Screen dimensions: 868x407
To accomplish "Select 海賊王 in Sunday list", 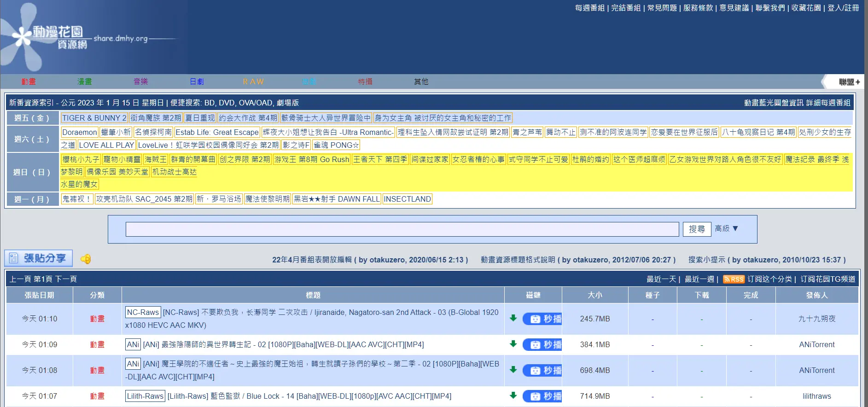I will (156, 159).
